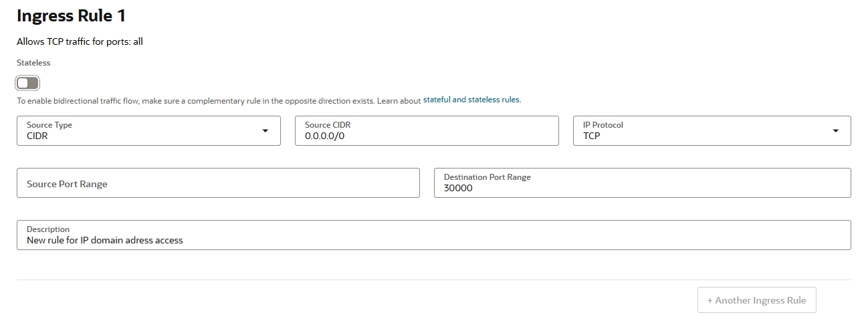The height and width of the screenshot is (329, 868).
Task: Expand the IP Protocol dropdown
Action: [712, 130]
